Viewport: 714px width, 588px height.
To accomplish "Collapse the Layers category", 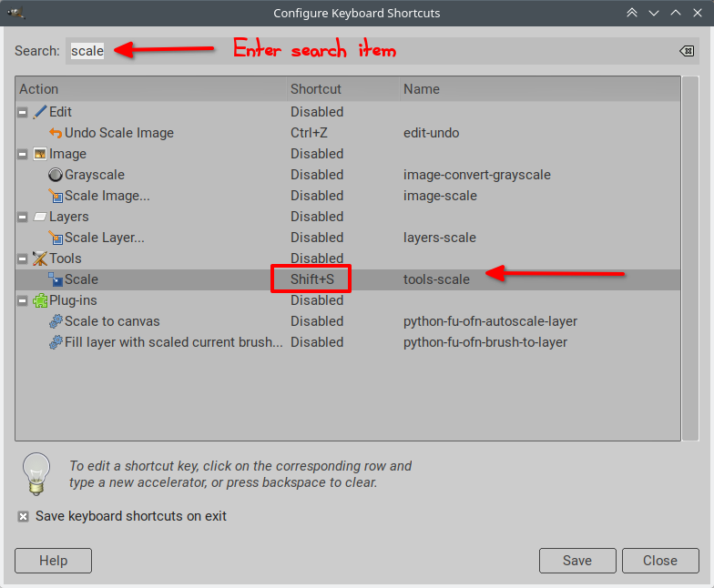I will (x=22, y=217).
